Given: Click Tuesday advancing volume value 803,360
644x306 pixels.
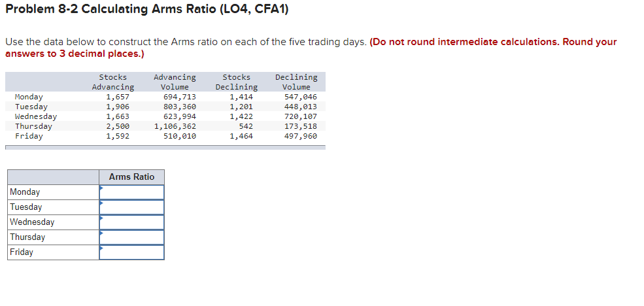Looking at the screenshot, I should pos(180,107).
